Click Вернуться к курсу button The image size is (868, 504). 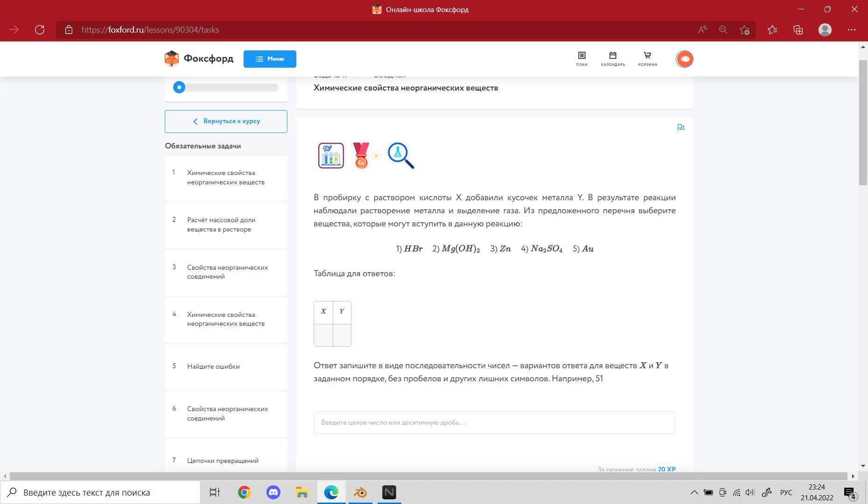(226, 121)
